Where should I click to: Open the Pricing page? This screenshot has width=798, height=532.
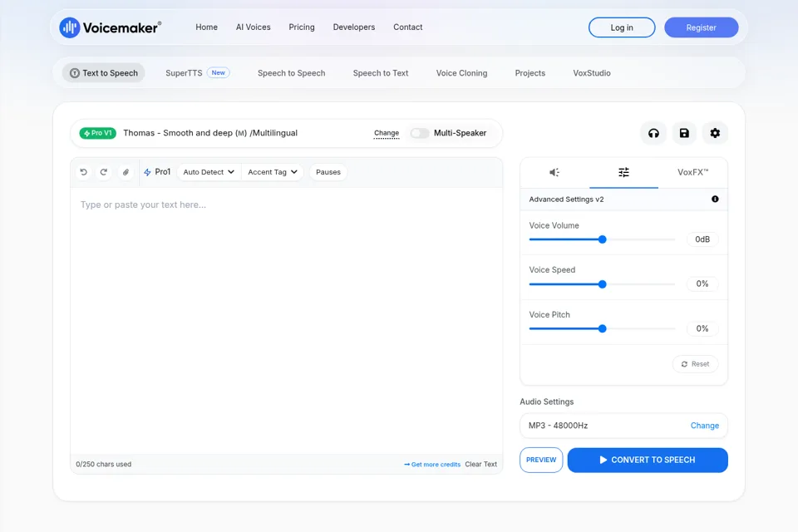(302, 27)
